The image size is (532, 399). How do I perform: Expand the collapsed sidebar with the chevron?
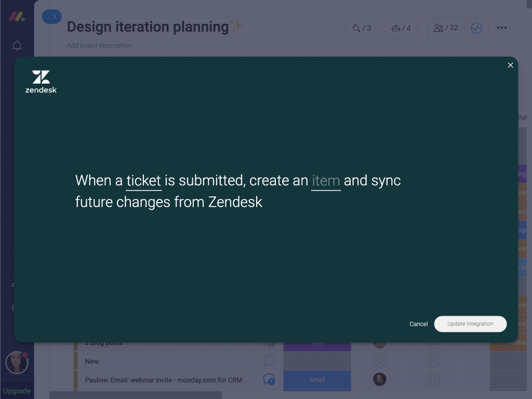pyautogui.click(x=52, y=17)
